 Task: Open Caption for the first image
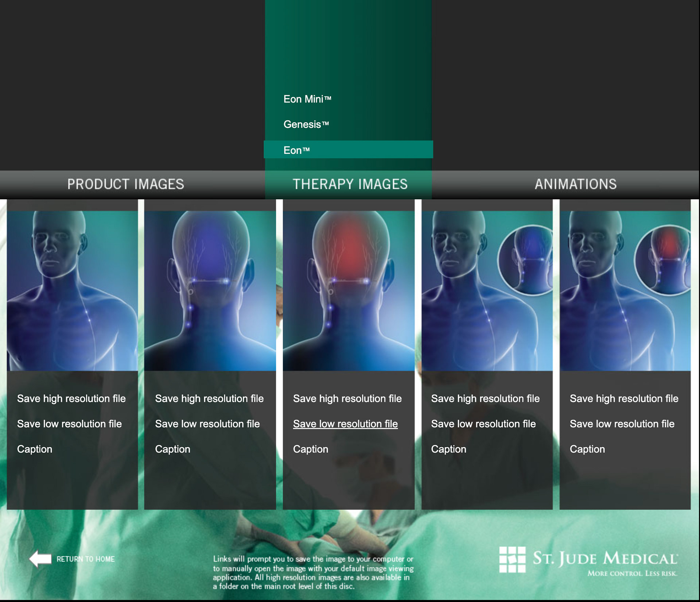(x=35, y=449)
